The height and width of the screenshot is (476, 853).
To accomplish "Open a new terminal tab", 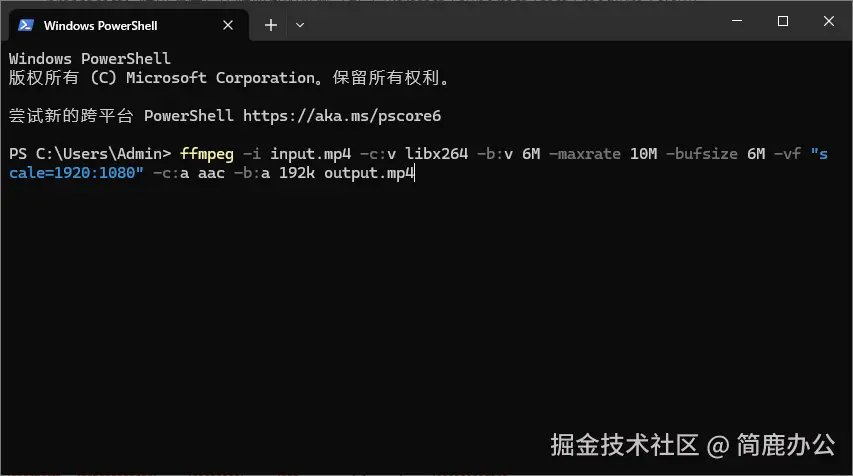I will tap(270, 24).
